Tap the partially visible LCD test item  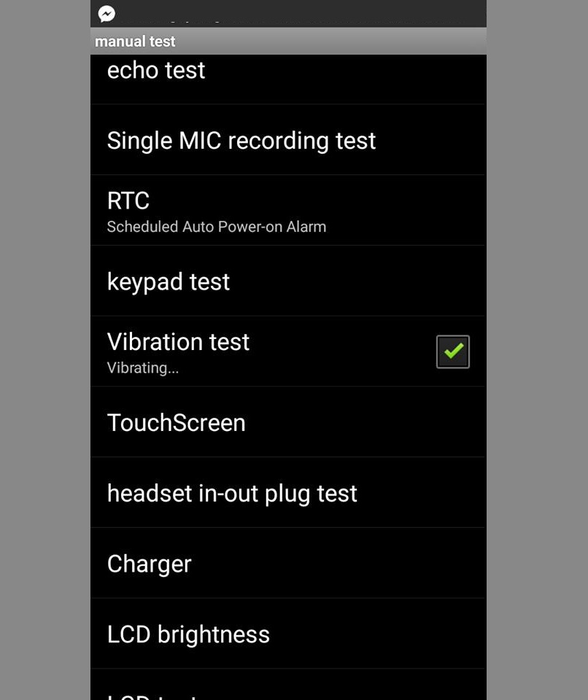[288, 685]
